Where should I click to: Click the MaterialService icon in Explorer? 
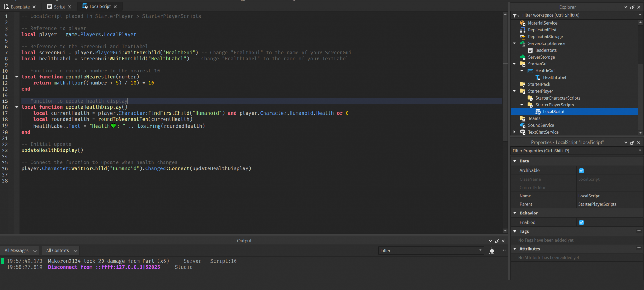(x=523, y=23)
